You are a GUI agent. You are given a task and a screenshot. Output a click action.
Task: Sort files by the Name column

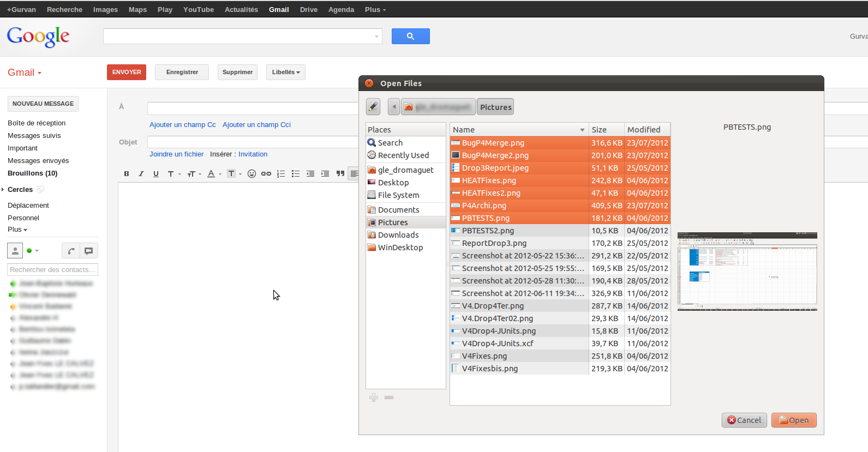(x=519, y=130)
